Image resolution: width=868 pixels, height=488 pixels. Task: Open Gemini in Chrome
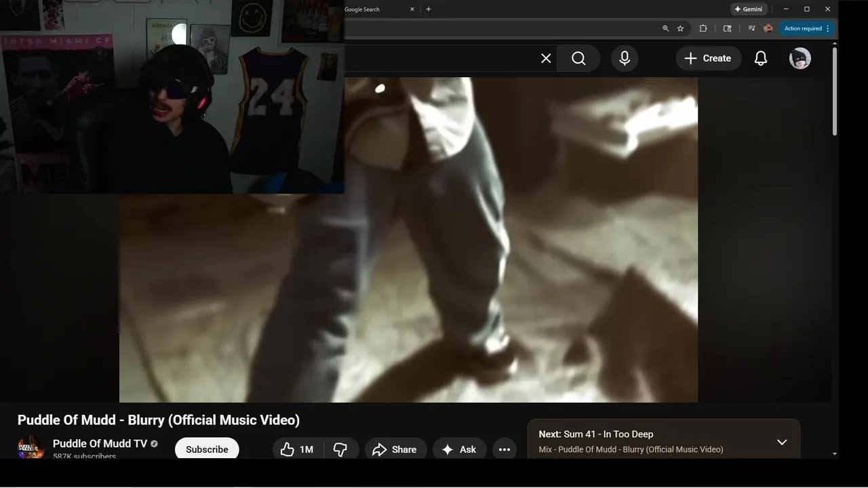[x=749, y=9]
